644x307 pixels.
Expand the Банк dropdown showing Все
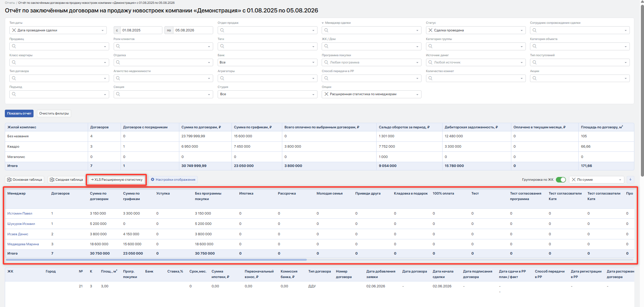(x=267, y=62)
